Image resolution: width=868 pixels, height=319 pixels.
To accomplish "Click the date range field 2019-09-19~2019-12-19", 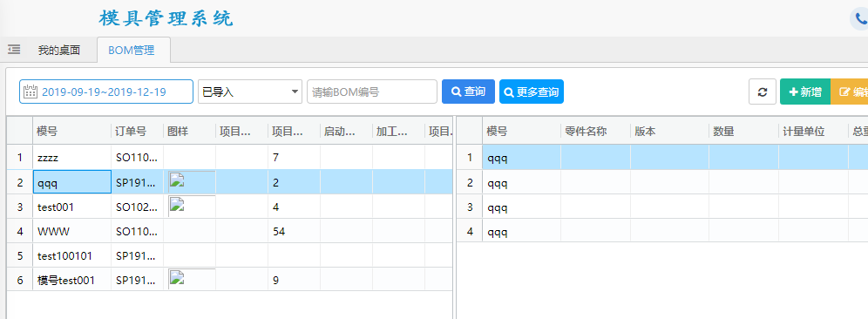I will (106, 92).
